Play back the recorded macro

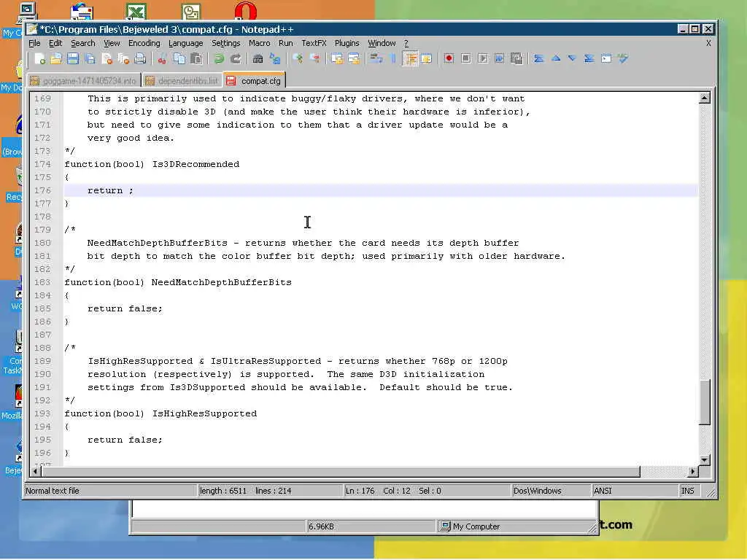pyautogui.click(x=483, y=58)
